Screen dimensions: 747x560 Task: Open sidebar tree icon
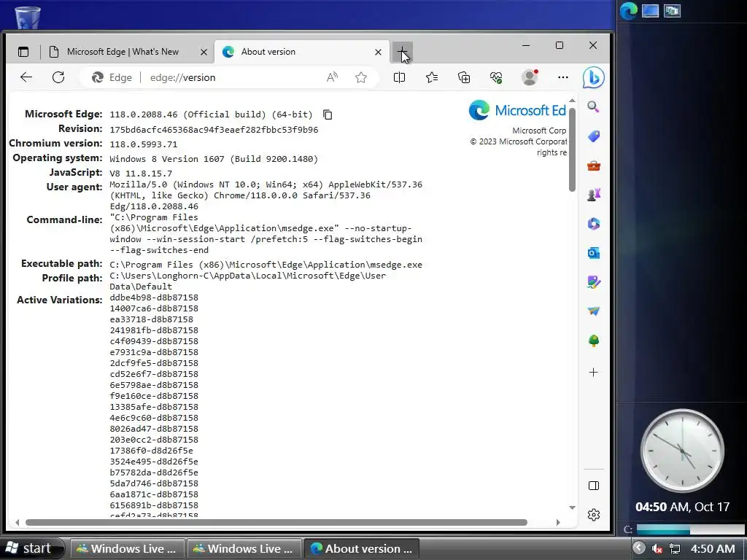click(594, 341)
